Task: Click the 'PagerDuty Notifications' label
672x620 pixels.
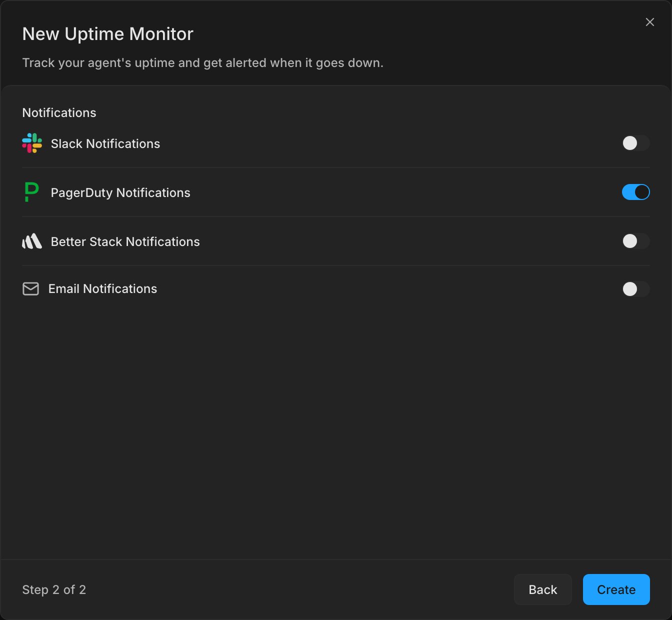Action: [x=120, y=192]
